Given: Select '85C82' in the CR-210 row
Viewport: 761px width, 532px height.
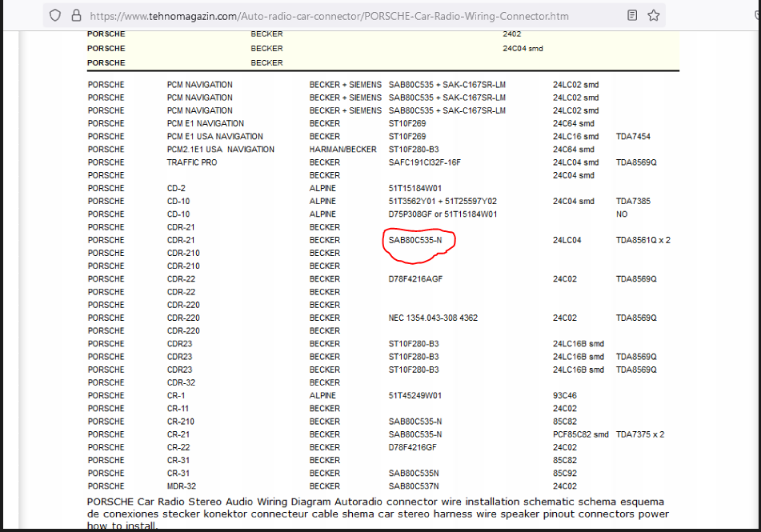Looking at the screenshot, I should (x=564, y=422).
